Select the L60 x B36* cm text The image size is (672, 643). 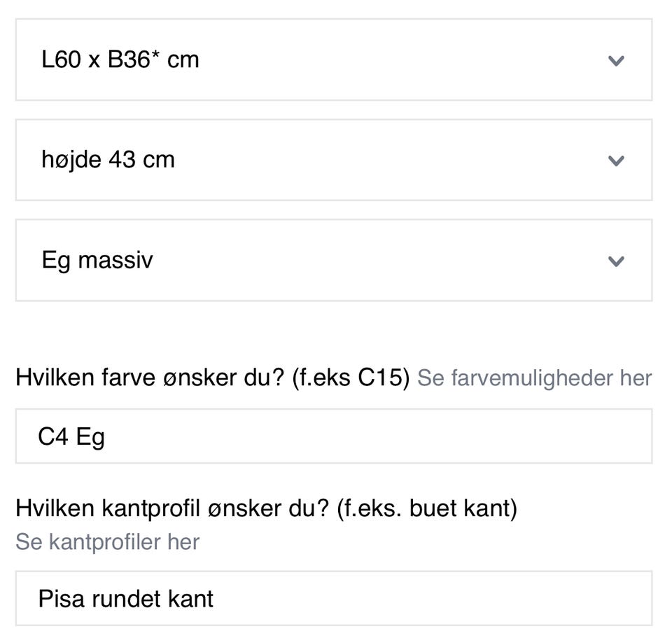tap(120, 60)
